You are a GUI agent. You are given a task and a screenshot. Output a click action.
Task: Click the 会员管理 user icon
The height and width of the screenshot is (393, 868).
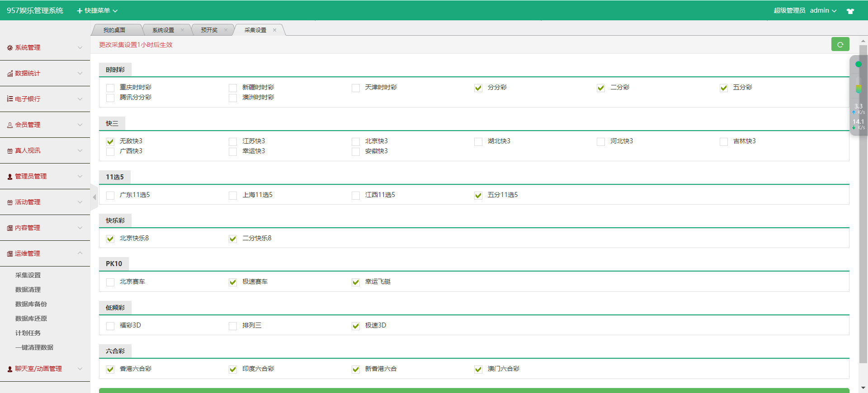point(10,125)
